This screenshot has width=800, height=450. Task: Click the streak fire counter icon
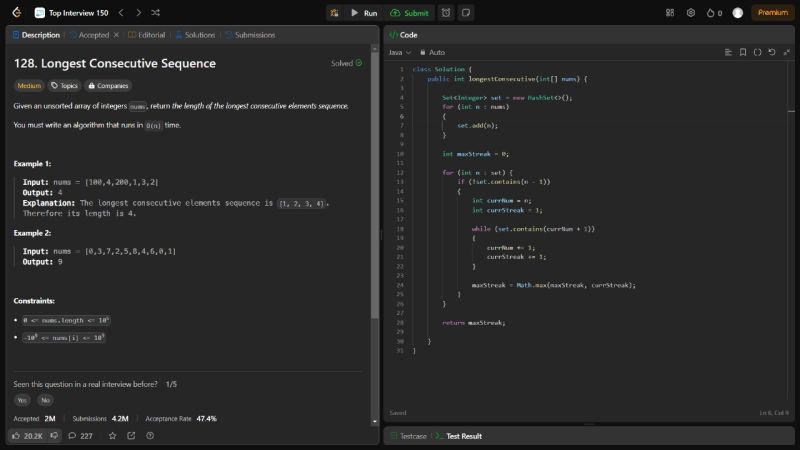[x=714, y=13]
